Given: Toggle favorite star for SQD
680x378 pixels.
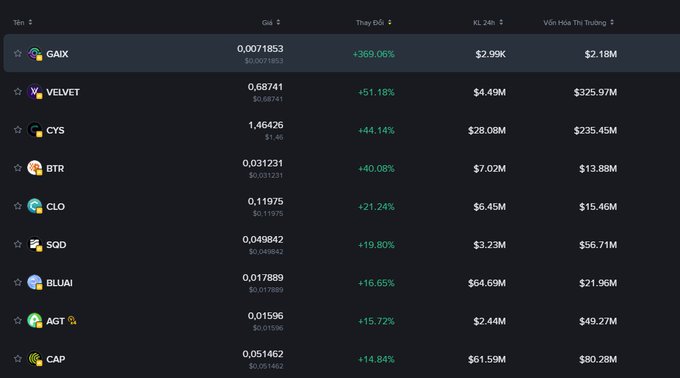Looking at the screenshot, I should [x=17, y=244].
